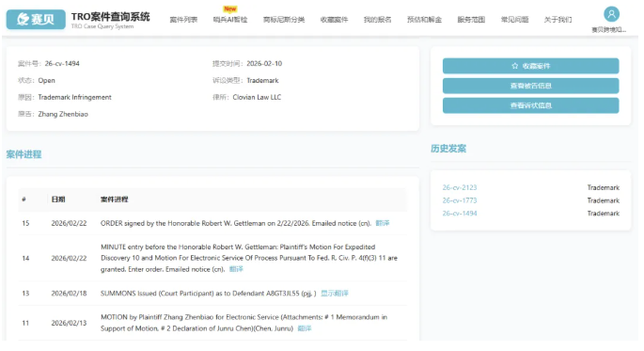
Task: Open the 哨兵AI menu item with New badge
Action: (230, 20)
